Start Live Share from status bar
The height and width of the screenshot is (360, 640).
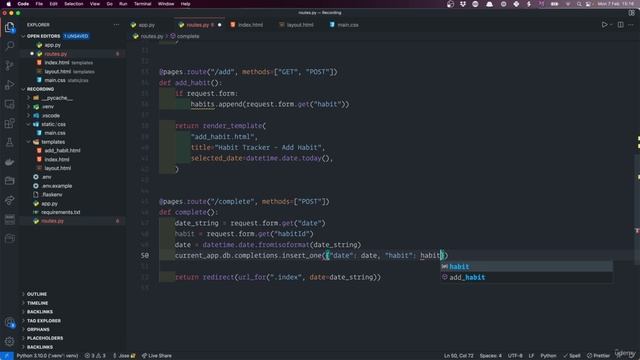156,356
